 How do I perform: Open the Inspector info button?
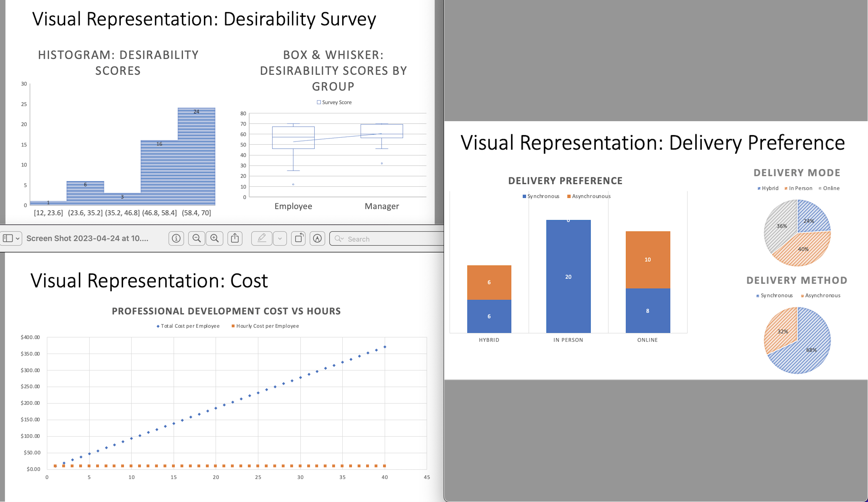click(176, 238)
